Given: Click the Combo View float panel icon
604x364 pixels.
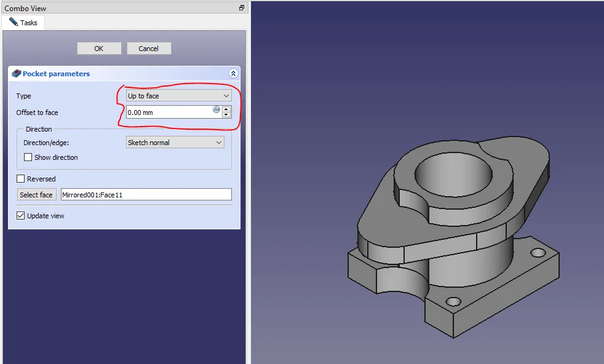Looking at the screenshot, I should (242, 8).
